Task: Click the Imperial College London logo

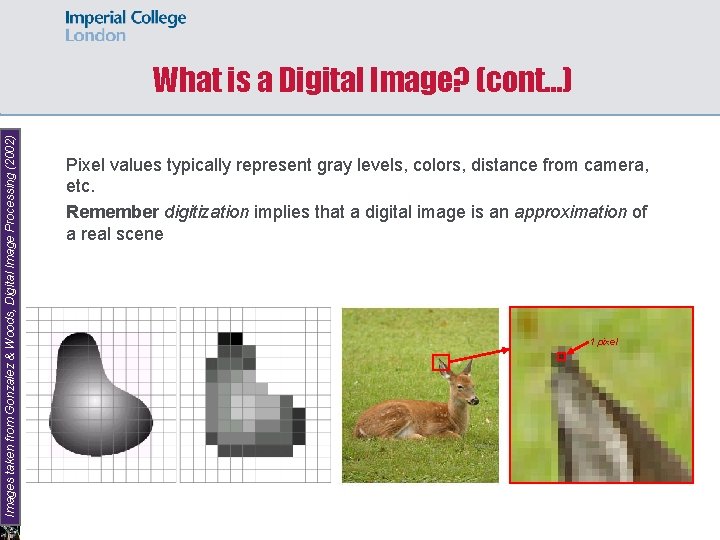Action: 125,26
